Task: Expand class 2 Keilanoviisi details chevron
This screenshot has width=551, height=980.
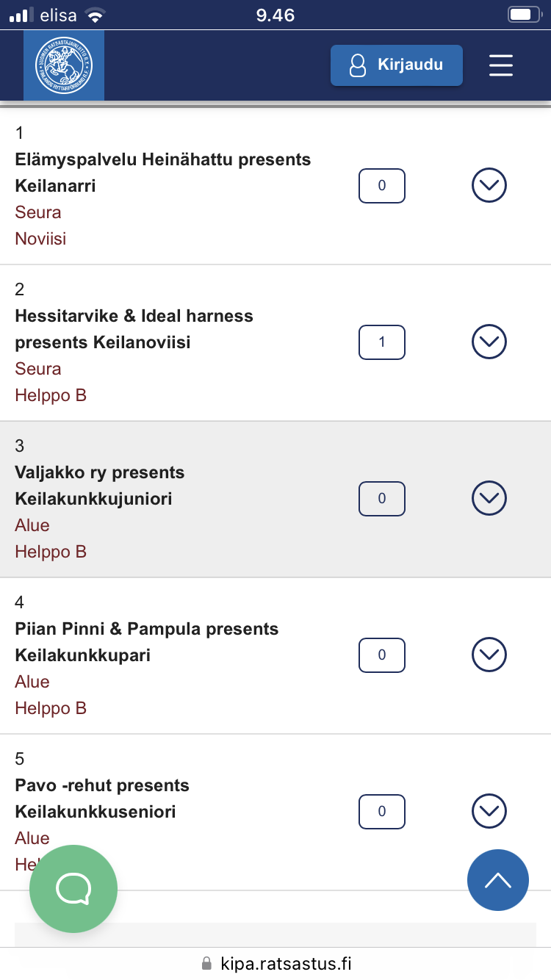Action: tap(489, 342)
